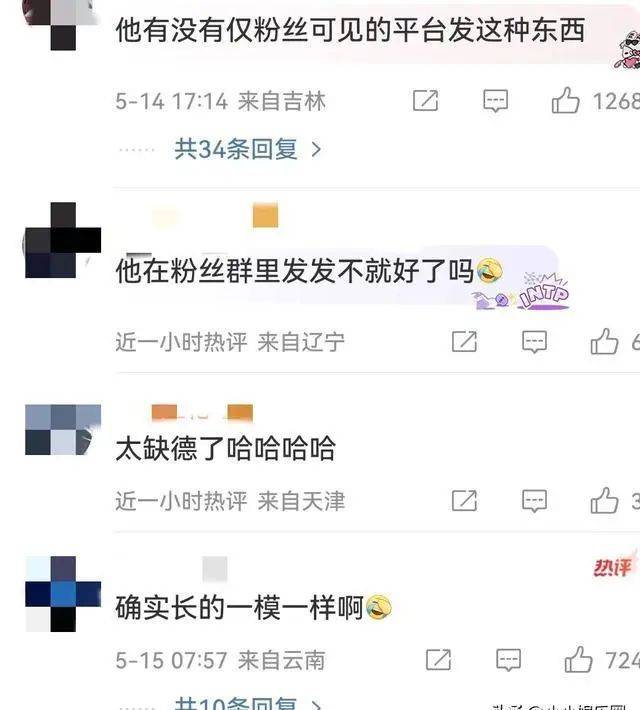640x710 pixels.
Task: Like the 太缺德了哈哈哈哈 comment
Action: (604, 500)
